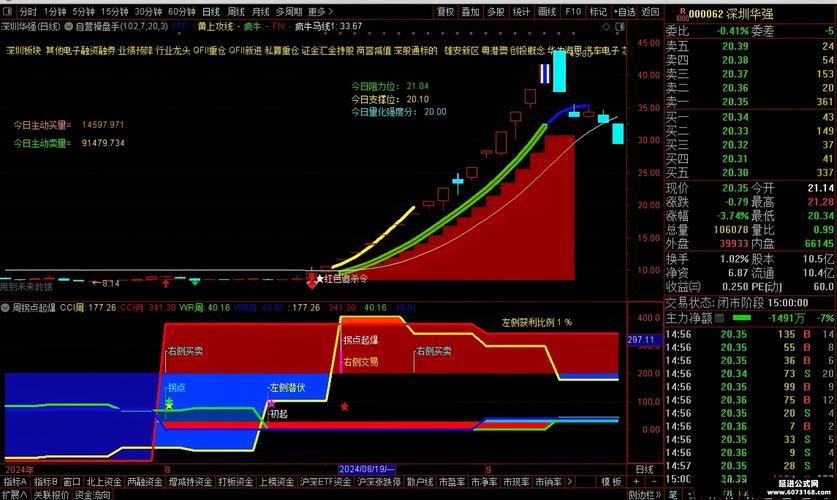Click the green star below 拐点 label
This screenshot has width=837, height=500.
coord(169,401)
